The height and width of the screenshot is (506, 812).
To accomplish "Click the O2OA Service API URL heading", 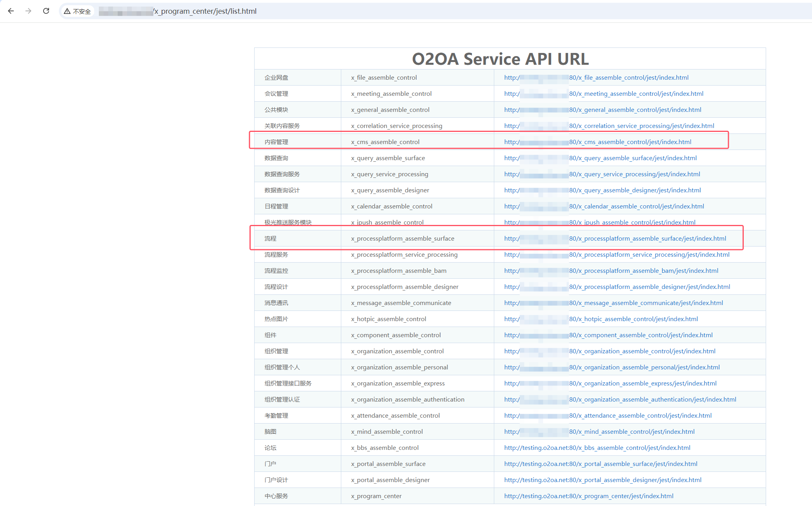I will 500,59.
